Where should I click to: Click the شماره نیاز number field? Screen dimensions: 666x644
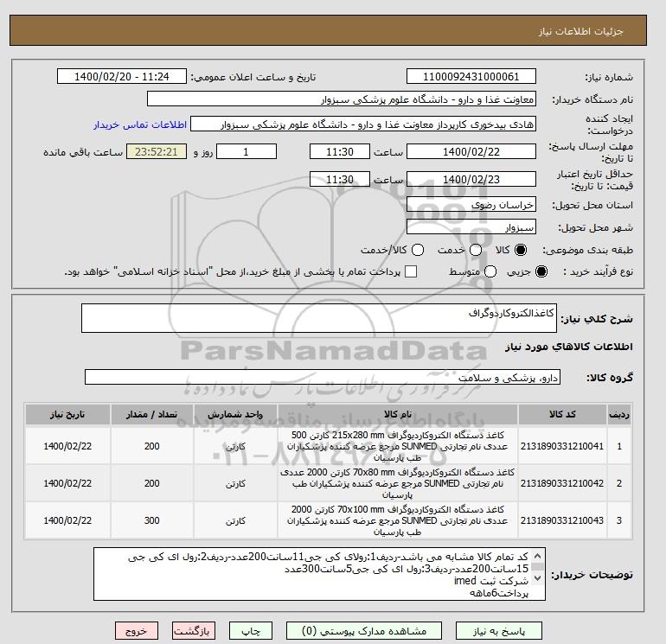pos(471,76)
